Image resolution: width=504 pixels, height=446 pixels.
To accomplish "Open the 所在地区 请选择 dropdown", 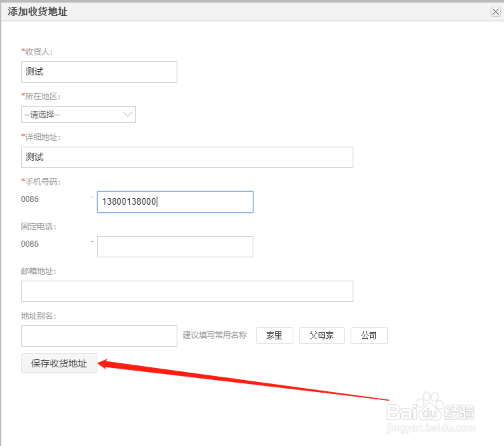I will 79,115.
